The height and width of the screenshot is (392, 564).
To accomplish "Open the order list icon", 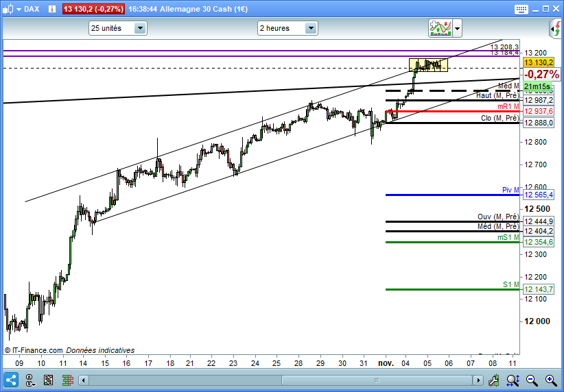I will [x=48, y=380].
